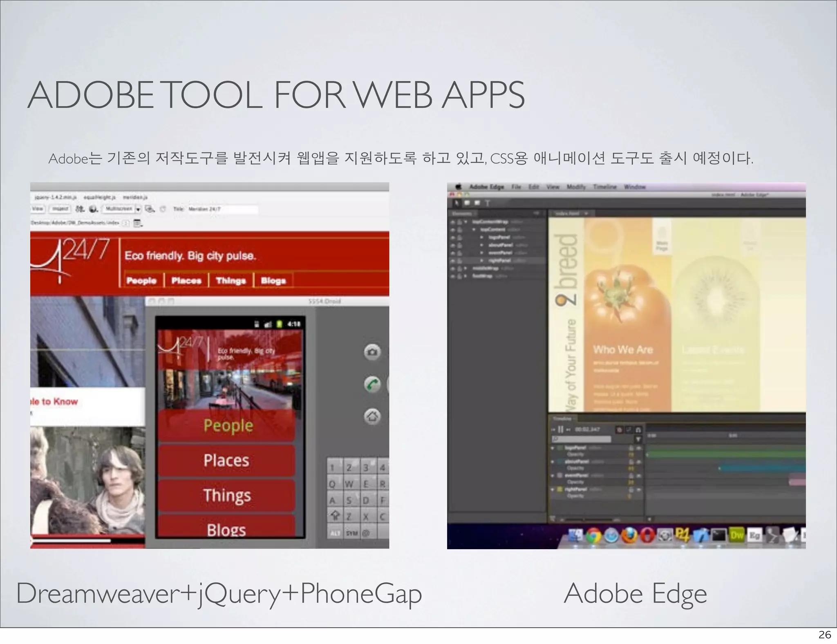This screenshot has height=644, width=837.
Task: Open the Window menu in Adobe Edge
Action: point(635,187)
